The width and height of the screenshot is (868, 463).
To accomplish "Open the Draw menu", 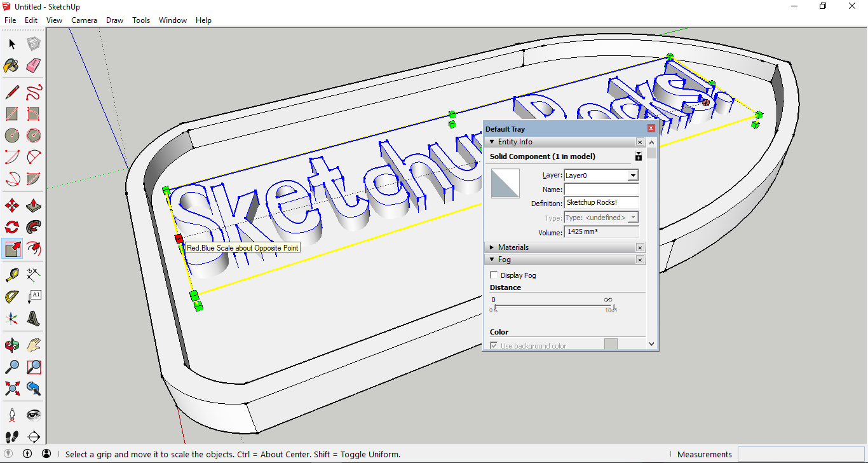I will [x=115, y=20].
